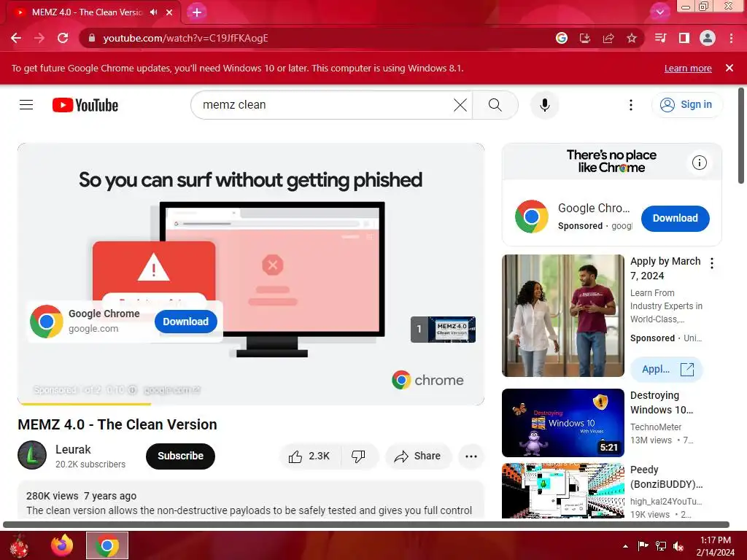Open the Google Chrome sidebar ad logo
The height and width of the screenshot is (560, 747).
(x=532, y=217)
